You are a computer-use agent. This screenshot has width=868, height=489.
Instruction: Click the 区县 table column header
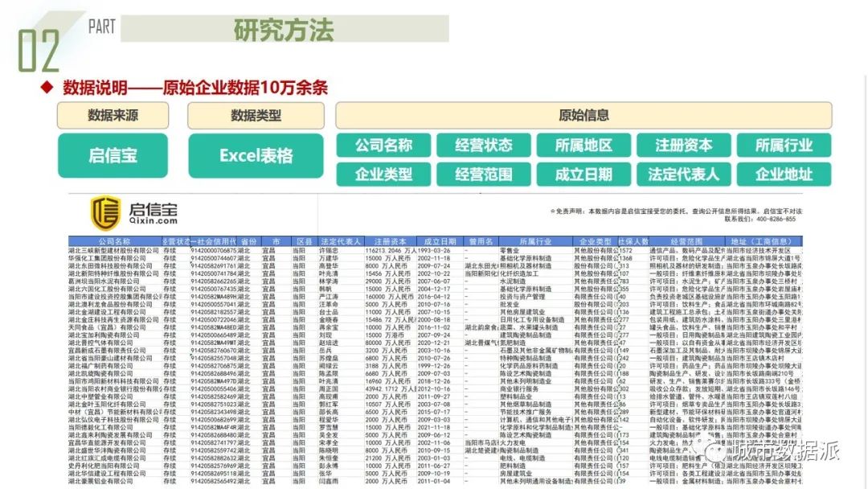[x=305, y=241]
